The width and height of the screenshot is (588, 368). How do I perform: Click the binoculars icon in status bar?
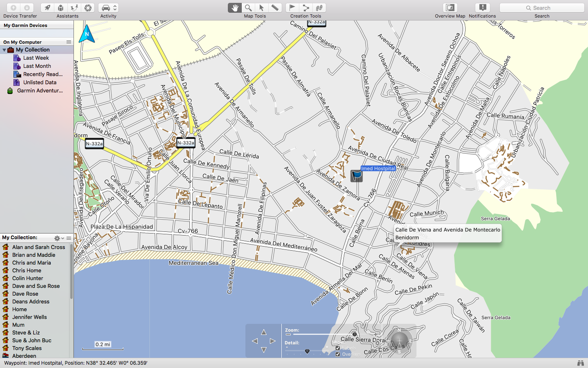(x=580, y=363)
